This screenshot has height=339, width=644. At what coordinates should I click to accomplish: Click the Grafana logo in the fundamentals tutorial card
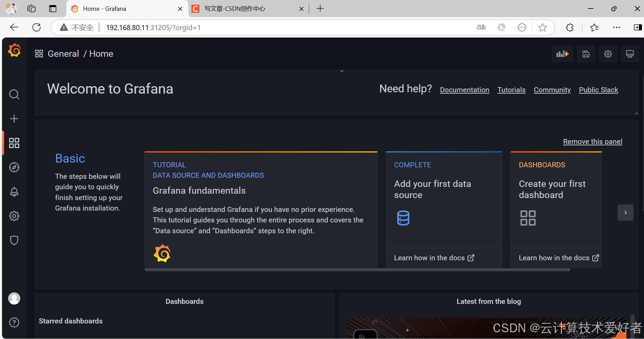coord(162,253)
